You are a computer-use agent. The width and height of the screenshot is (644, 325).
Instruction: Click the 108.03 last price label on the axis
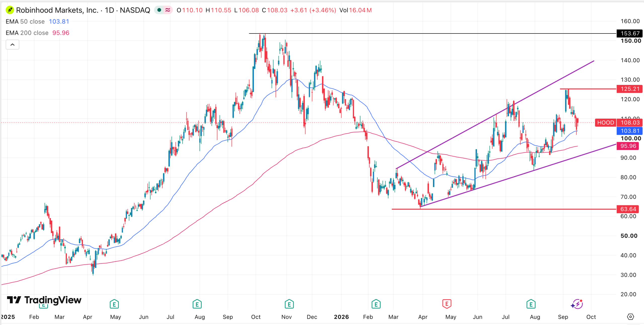630,123
